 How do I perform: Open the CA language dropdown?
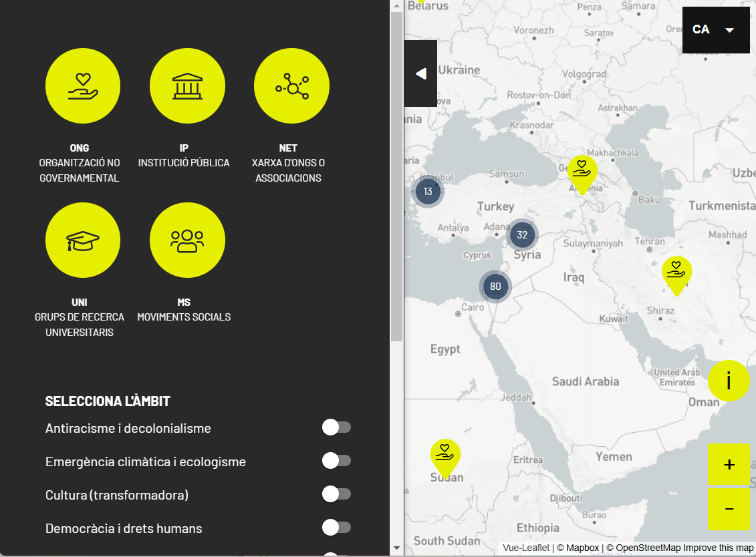click(715, 30)
